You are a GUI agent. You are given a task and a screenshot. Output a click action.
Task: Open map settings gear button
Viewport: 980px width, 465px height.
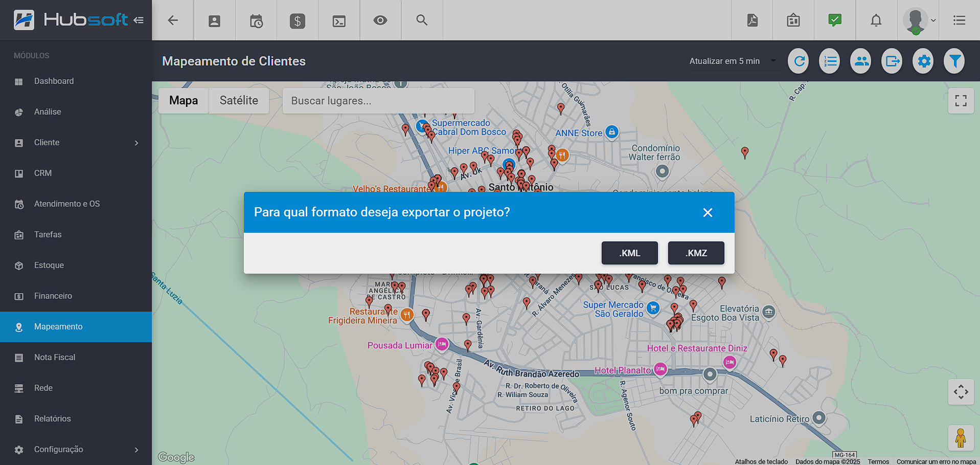coord(924,61)
